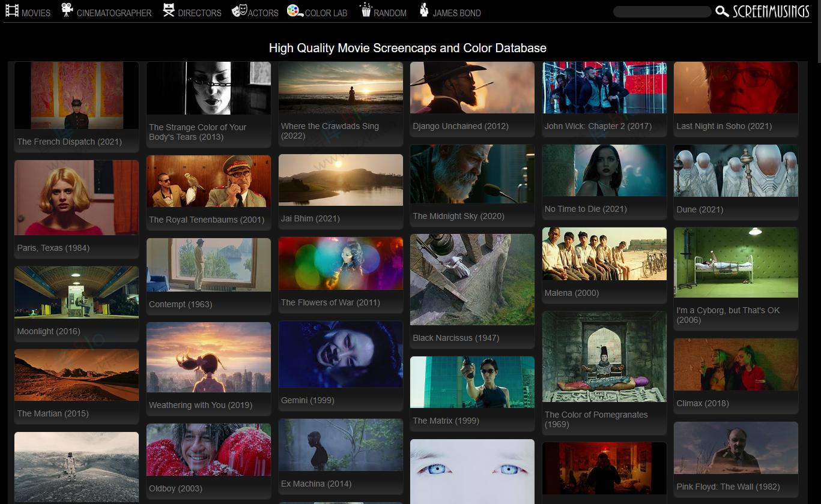The image size is (821, 504).
Task: Open the Django Unchained (2012) title link
Action: [x=460, y=126]
